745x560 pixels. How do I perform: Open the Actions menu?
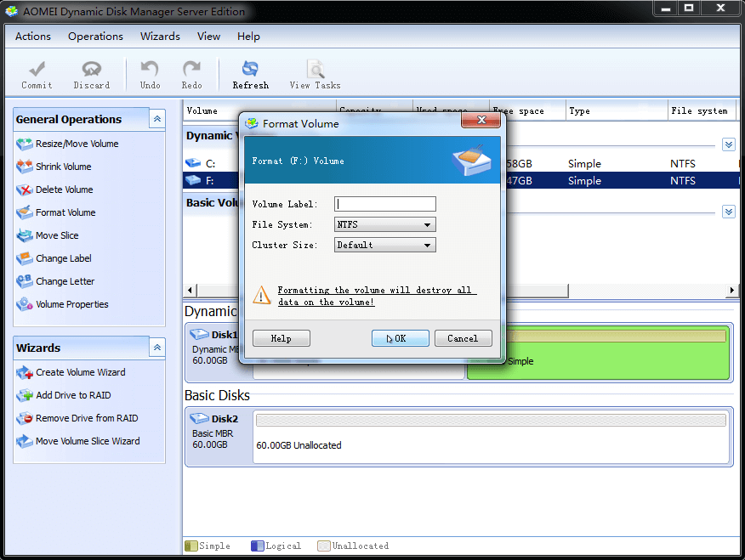pos(33,36)
